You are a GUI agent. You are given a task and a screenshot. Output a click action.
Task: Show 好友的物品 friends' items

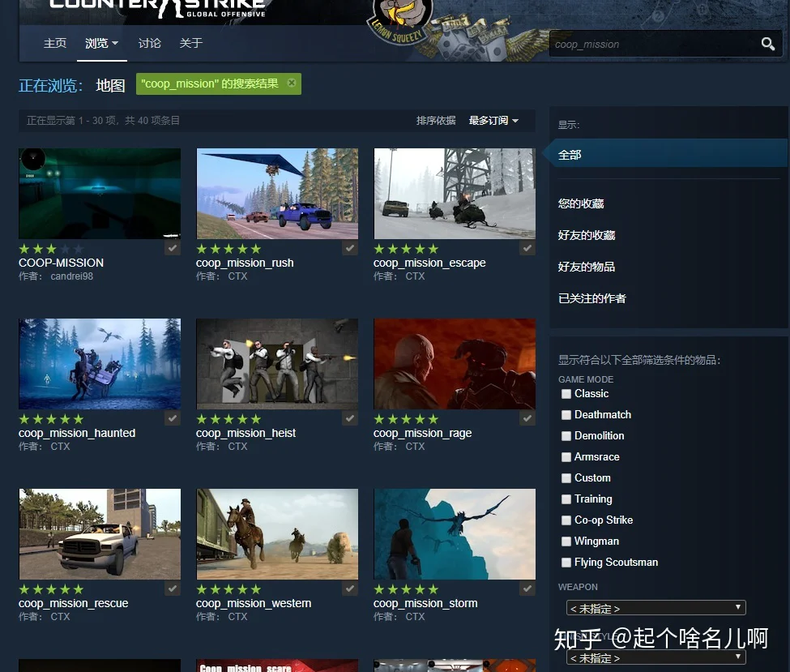[x=587, y=268]
